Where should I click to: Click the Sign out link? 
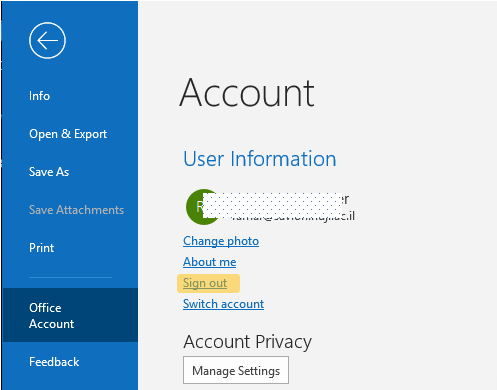(x=205, y=283)
